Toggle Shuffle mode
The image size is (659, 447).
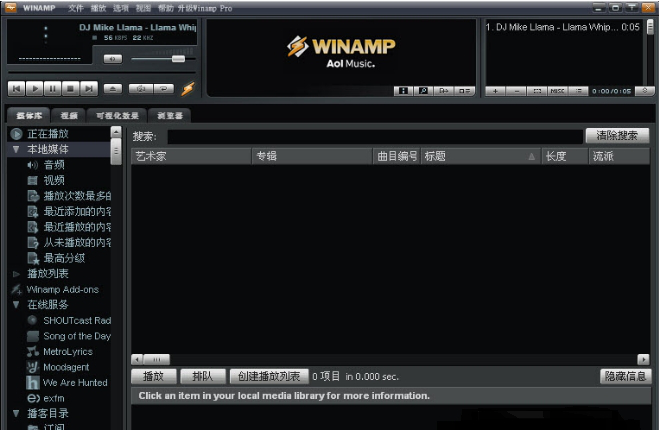point(141,89)
